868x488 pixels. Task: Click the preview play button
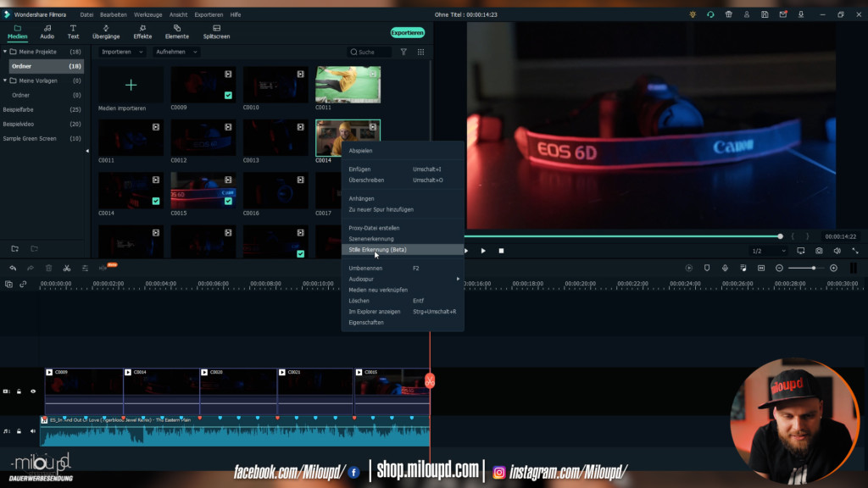click(x=483, y=251)
